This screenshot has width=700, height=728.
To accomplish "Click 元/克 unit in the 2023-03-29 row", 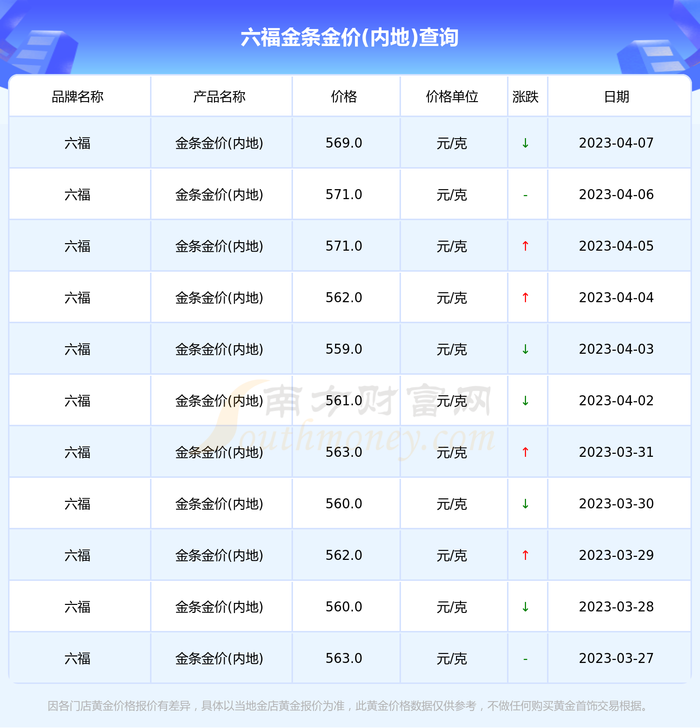I will 452,556.
